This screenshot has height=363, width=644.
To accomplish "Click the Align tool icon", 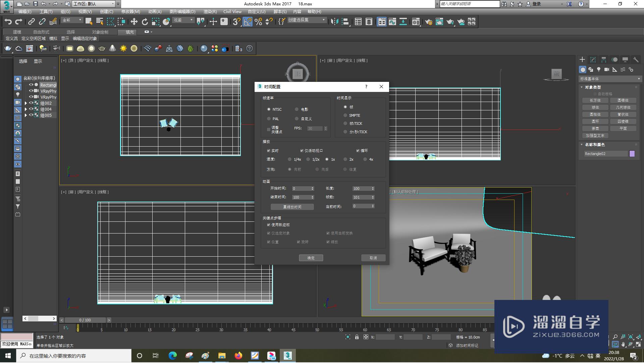I will pyautogui.click(x=345, y=22).
